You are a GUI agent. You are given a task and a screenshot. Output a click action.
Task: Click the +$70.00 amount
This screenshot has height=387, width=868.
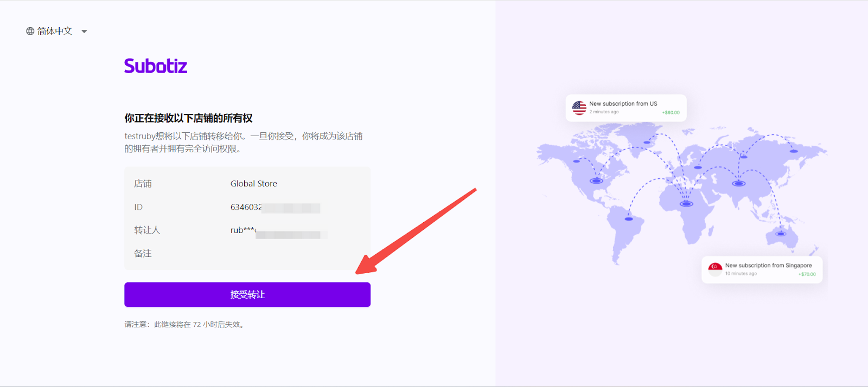[807, 274]
